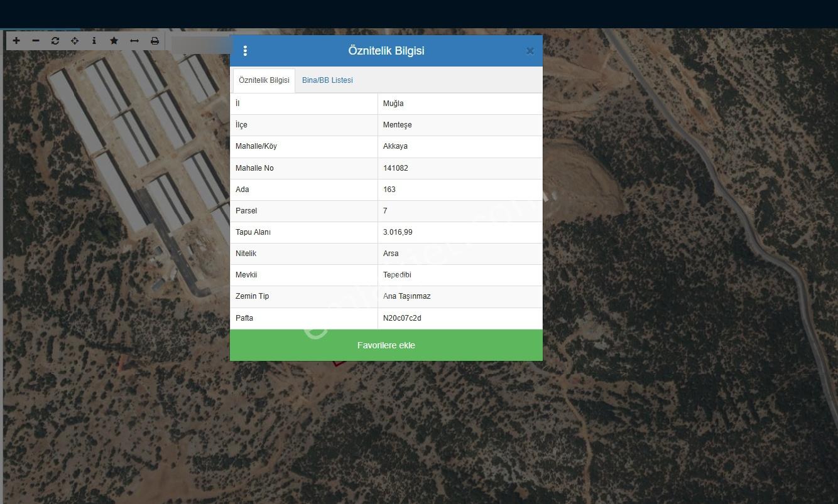The image size is (838, 504).
Task: Select the Mahalle No value 141082
Action: pos(396,168)
